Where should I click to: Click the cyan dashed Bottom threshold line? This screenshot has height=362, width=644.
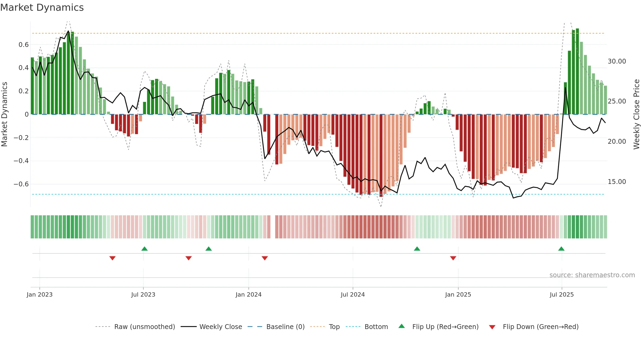tap(318, 194)
